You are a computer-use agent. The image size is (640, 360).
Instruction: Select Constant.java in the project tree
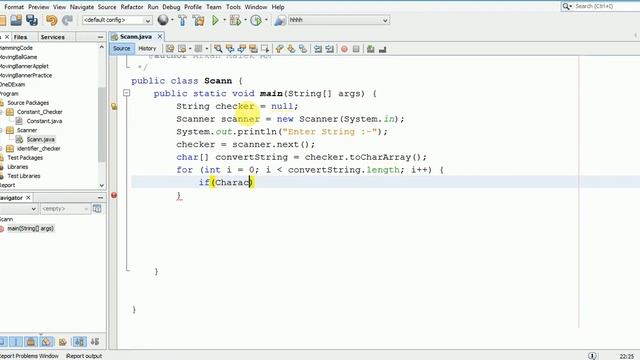click(x=44, y=121)
